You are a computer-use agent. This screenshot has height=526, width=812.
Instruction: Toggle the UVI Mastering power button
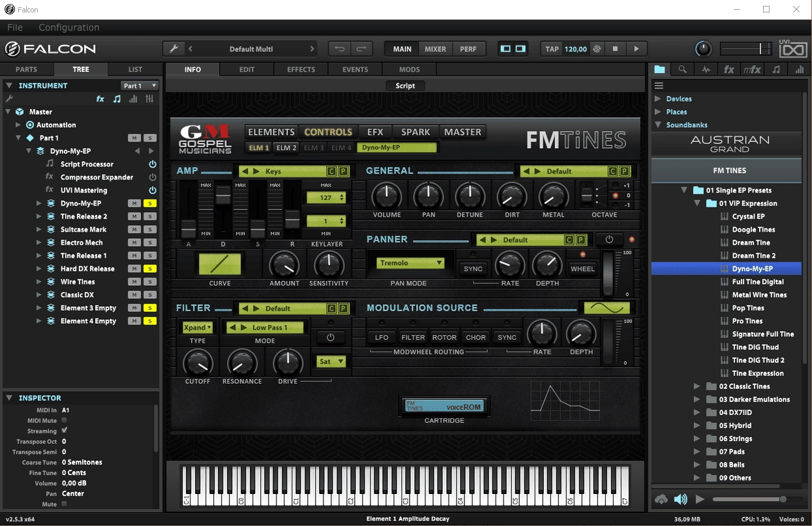(x=153, y=191)
